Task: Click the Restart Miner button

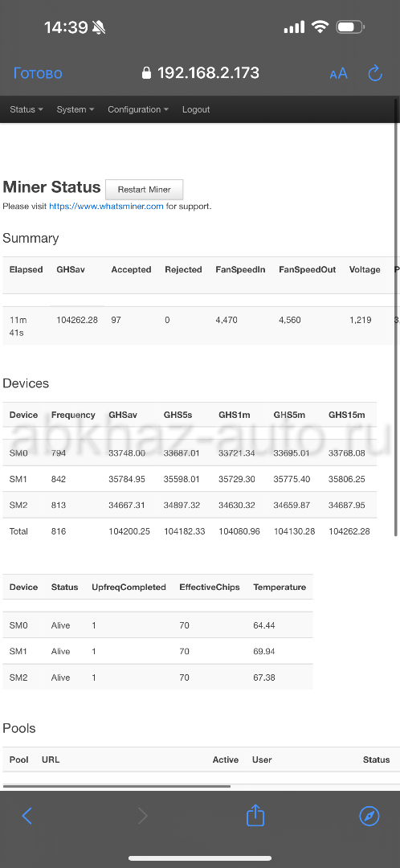Action: click(144, 190)
